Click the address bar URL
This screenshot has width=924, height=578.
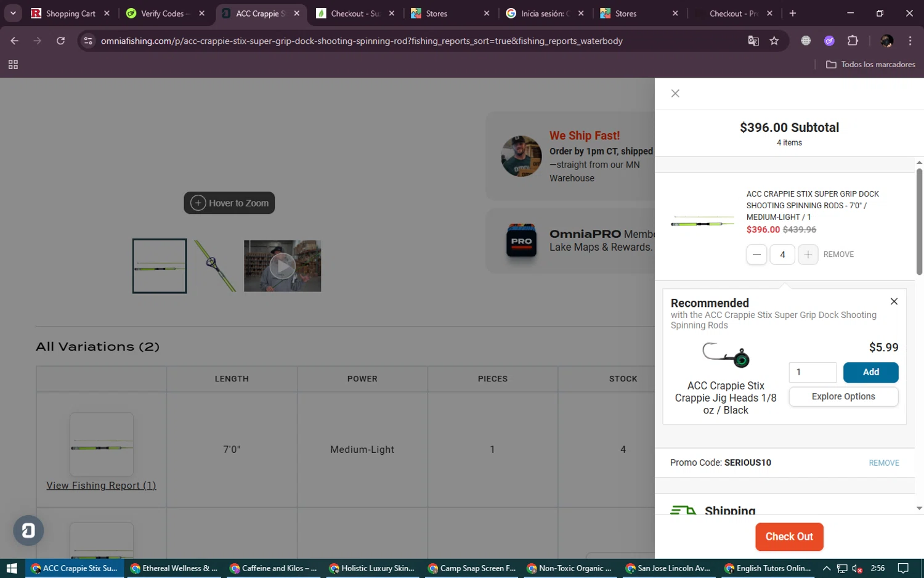coord(362,41)
